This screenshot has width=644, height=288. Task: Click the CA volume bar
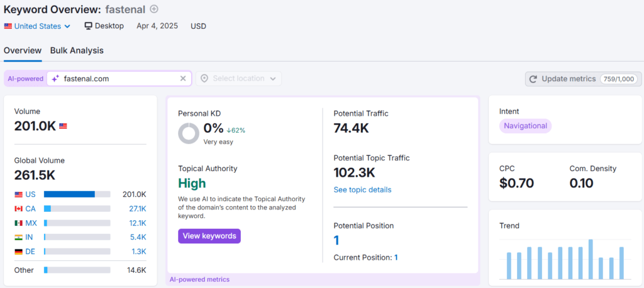[x=77, y=209]
